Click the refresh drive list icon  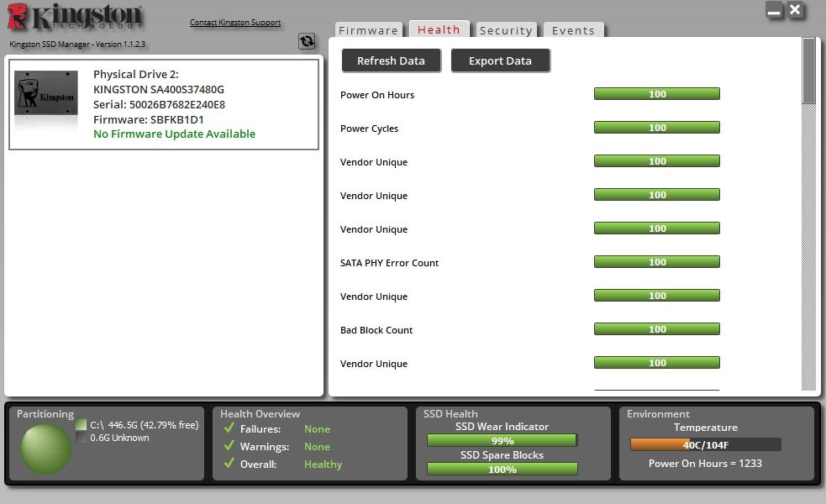click(307, 41)
